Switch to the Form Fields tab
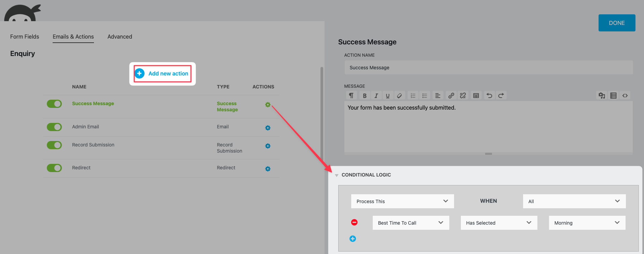This screenshot has width=644, height=254. 25,37
